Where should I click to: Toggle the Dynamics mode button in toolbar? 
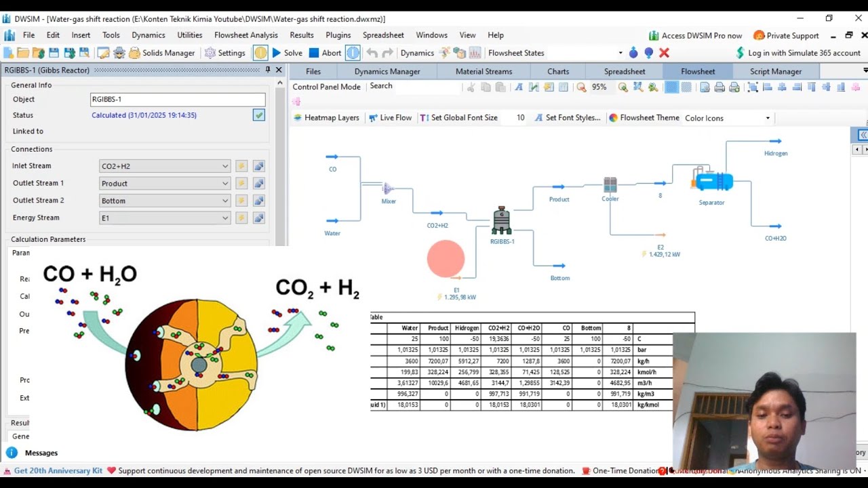click(417, 53)
